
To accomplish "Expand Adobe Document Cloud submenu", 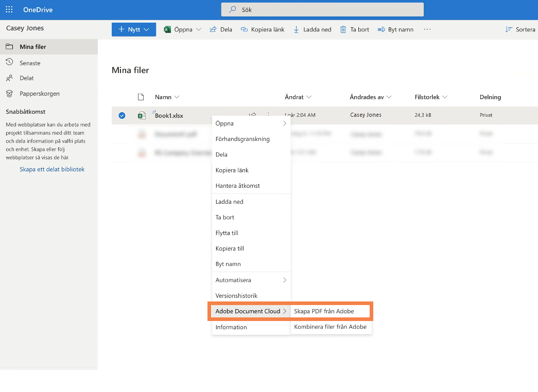I will pos(251,311).
